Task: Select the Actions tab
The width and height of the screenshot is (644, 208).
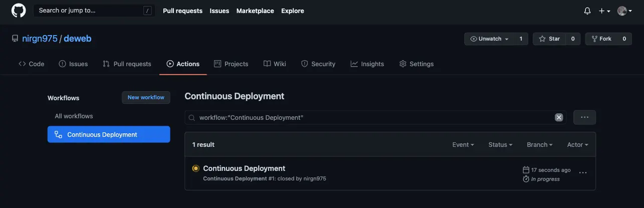Action: point(183,64)
